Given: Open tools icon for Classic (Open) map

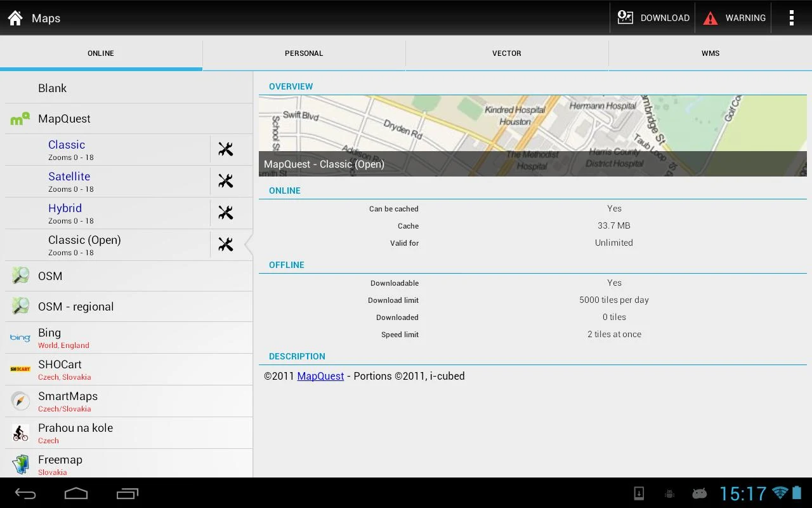Looking at the screenshot, I should [x=226, y=244].
